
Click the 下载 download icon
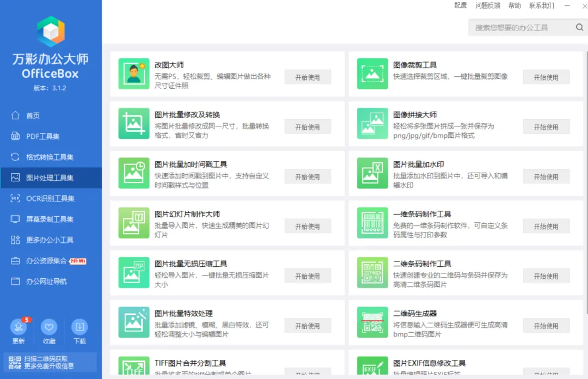click(79, 327)
